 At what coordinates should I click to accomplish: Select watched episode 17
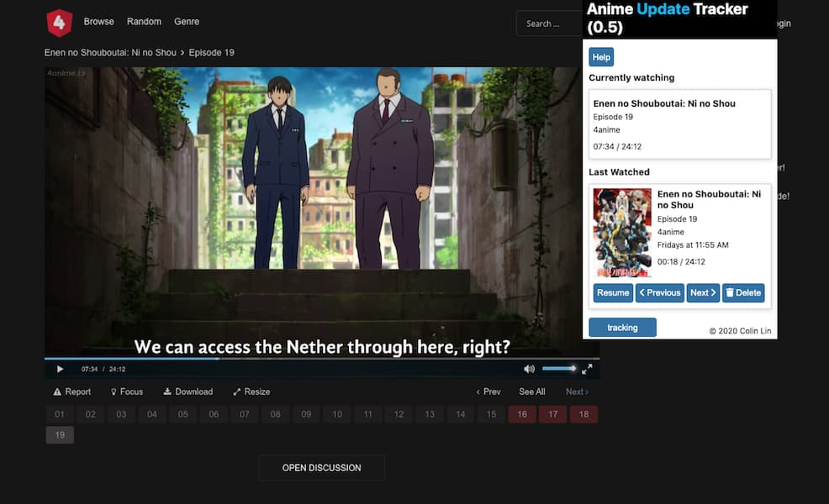[x=553, y=414]
